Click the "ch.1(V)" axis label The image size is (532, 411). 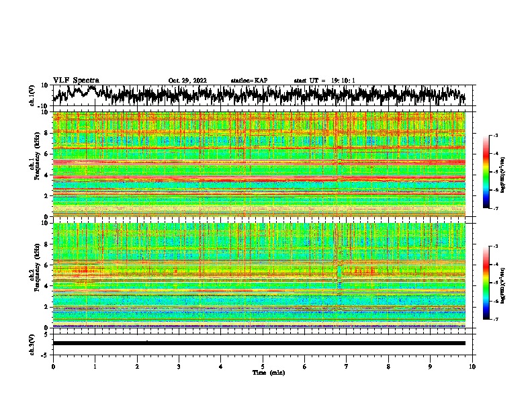pos(32,95)
